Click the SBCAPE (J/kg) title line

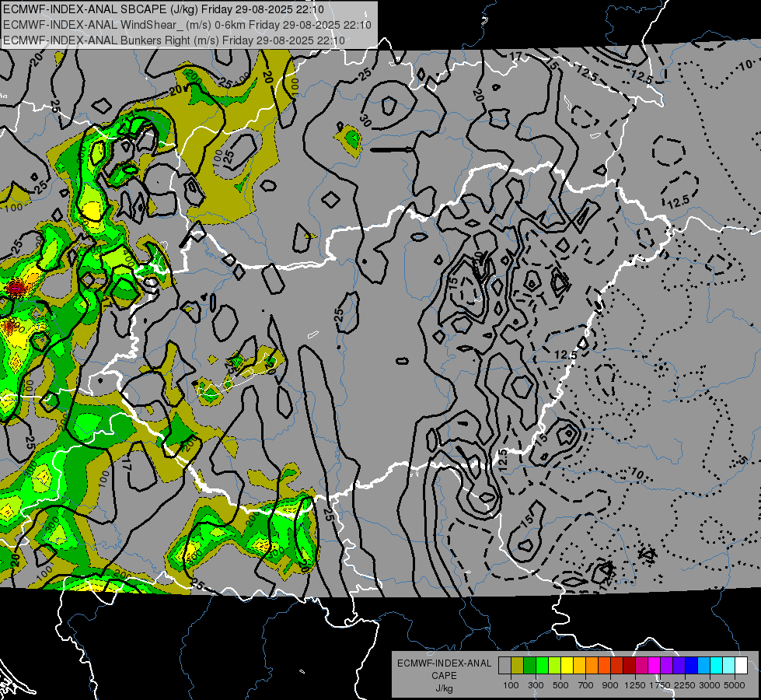(164, 9)
